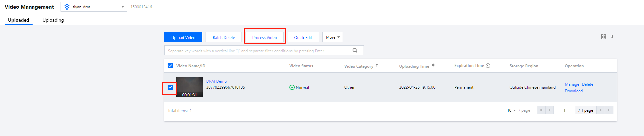Click the Video Category filter icon
Image resolution: width=644 pixels, height=136 pixels.
point(377,65)
